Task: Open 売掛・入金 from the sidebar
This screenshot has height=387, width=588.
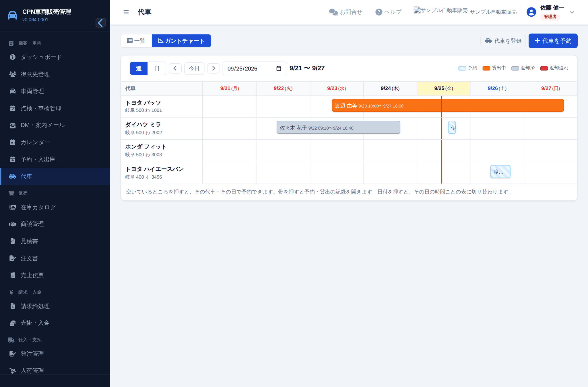Action: pyautogui.click(x=55, y=323)
